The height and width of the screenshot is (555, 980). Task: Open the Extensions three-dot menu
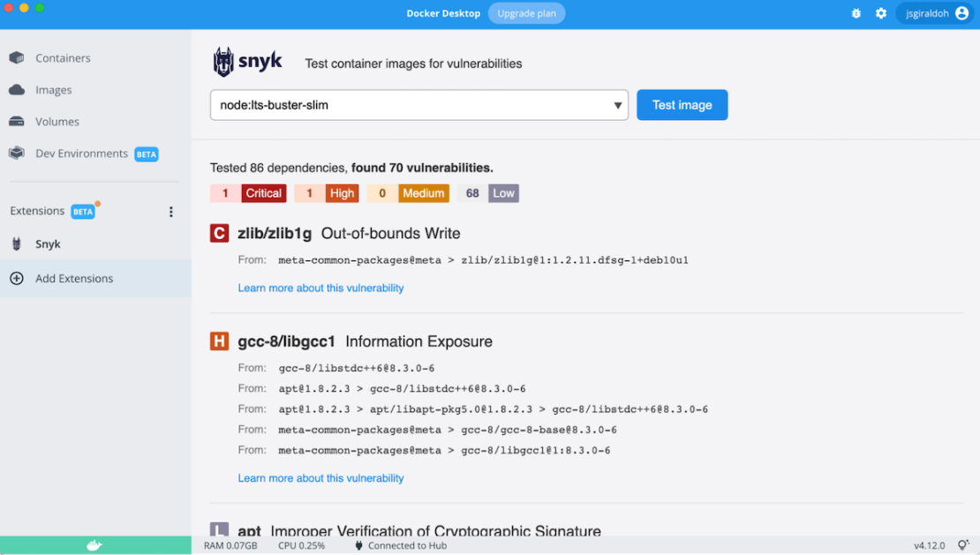171,212
